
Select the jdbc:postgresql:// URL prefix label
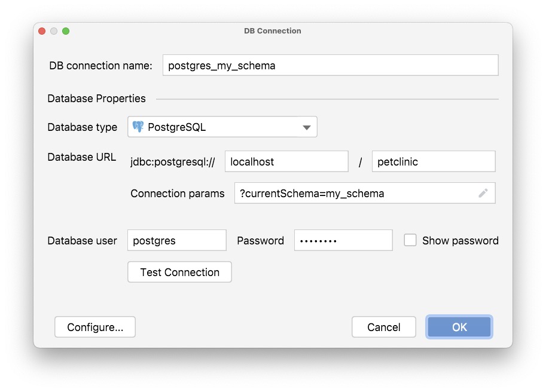point(172,161)
